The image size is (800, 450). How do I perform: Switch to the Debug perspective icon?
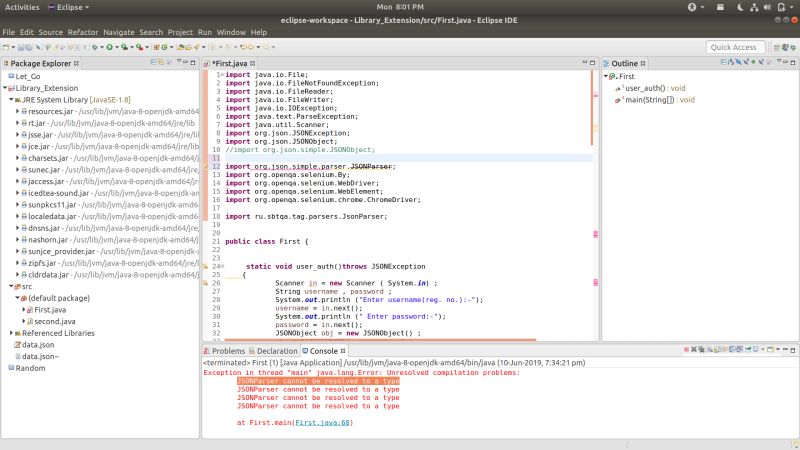[x=793, y=47]
